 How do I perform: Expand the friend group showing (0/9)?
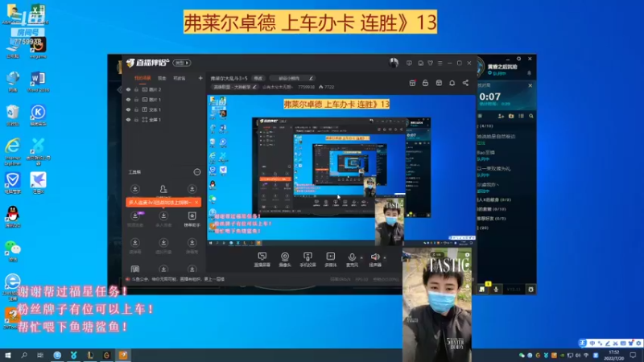506,200
